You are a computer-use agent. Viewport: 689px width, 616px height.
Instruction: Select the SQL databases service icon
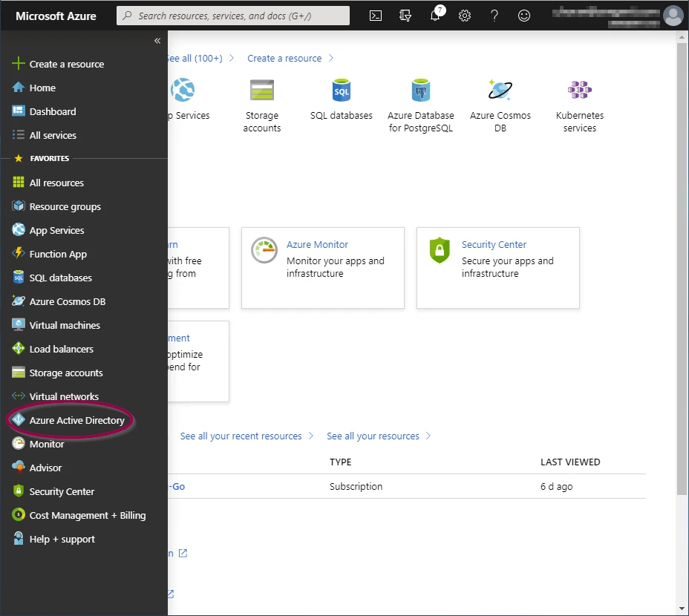[342, 91]
